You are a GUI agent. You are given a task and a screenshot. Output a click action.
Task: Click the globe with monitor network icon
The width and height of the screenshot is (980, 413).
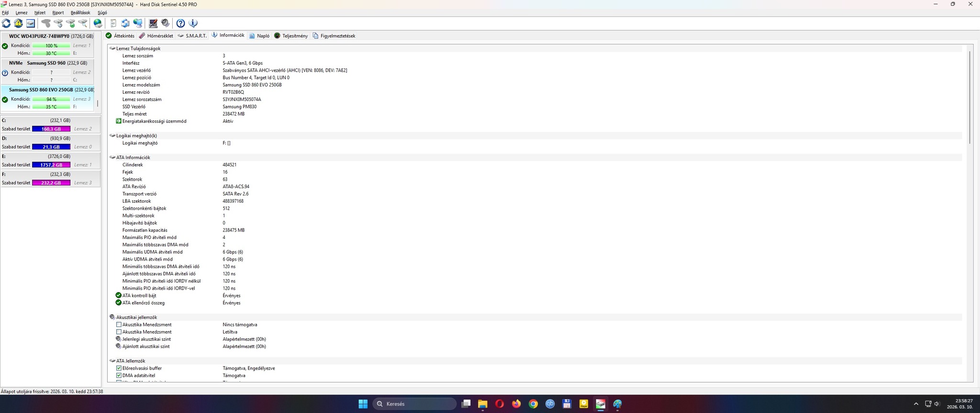[x=138, y=23]
